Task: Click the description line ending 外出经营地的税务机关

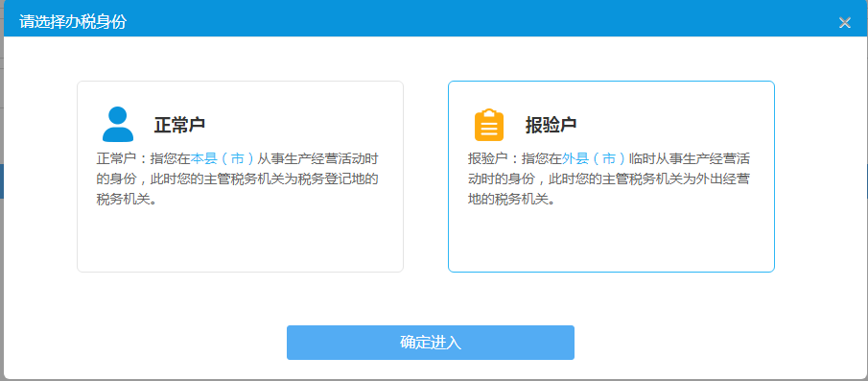Action: [609, 179]
